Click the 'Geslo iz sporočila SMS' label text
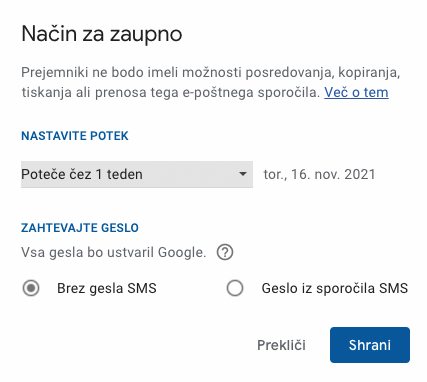The width and height of the screenshot is (427, 382). coord(335,288)
